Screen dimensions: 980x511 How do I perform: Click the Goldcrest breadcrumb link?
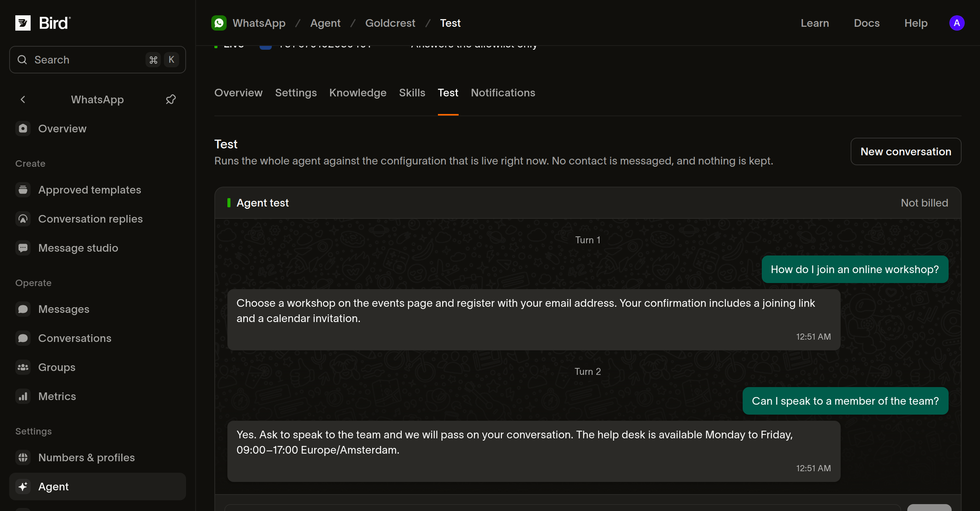(x=390, y=23)
